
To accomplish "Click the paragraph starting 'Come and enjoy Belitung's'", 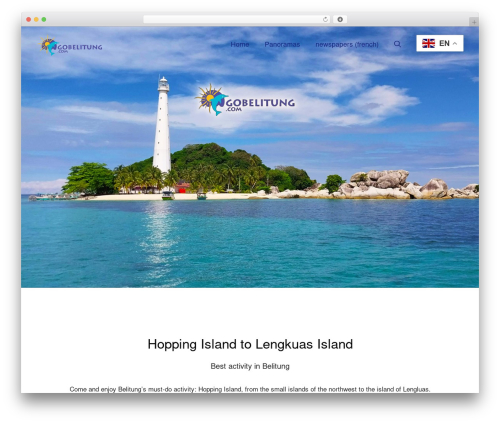I will tap(250, 389).
